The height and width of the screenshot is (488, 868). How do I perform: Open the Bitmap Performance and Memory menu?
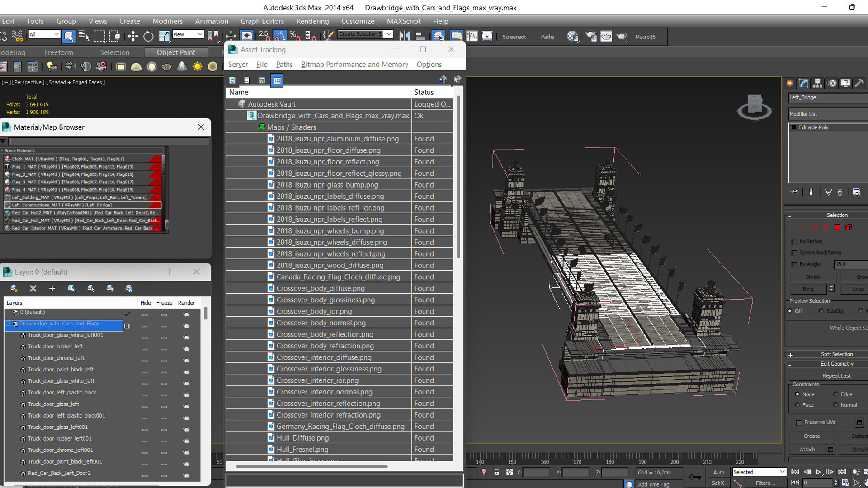[354, 65]
